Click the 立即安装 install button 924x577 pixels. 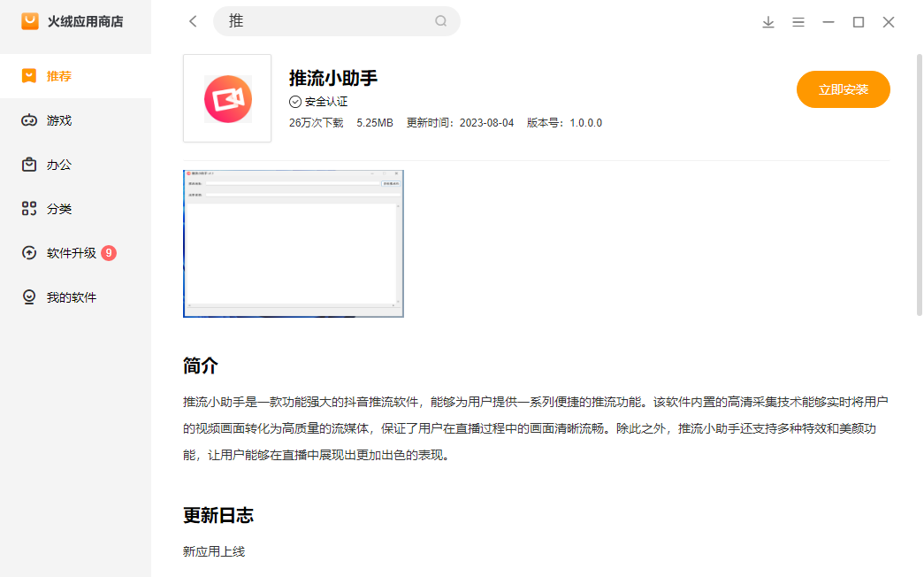843,89
